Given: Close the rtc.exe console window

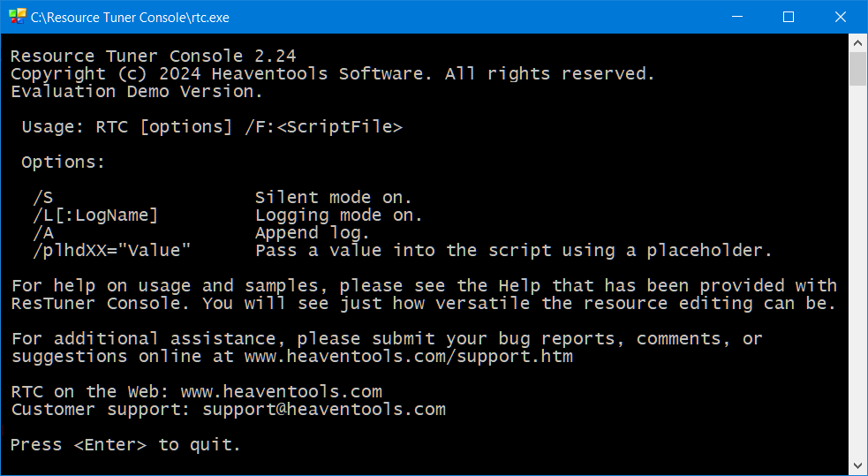Looking at the screenshot, I should pyautogui.click(x=840, y=17).
